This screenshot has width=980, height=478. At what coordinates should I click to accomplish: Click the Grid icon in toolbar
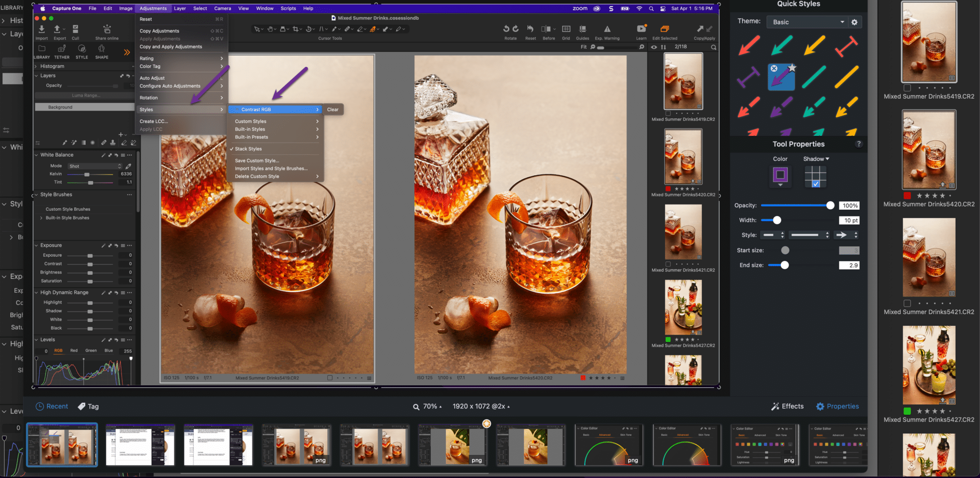click(566, 29)
